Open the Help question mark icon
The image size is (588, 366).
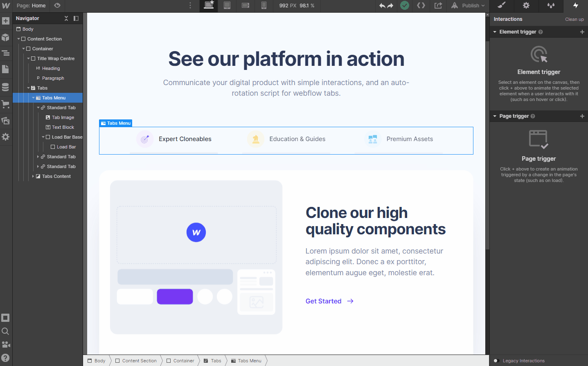pyautogui.click(x=6, y=358)
